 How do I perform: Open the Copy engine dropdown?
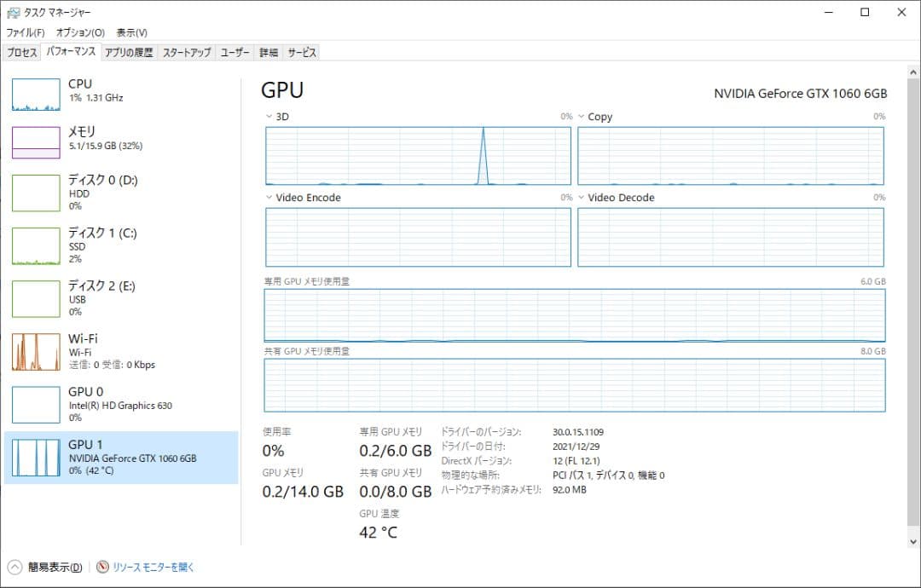582,116
